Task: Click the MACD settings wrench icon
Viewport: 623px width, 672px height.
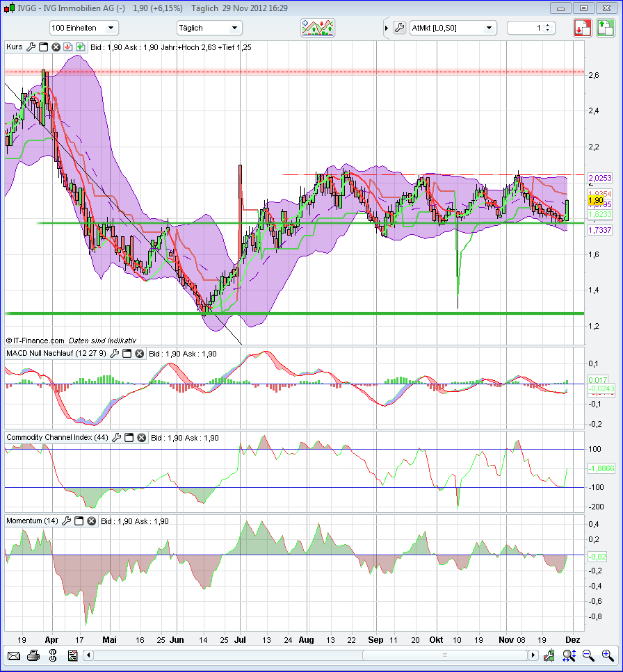Action: click(114, 354)
